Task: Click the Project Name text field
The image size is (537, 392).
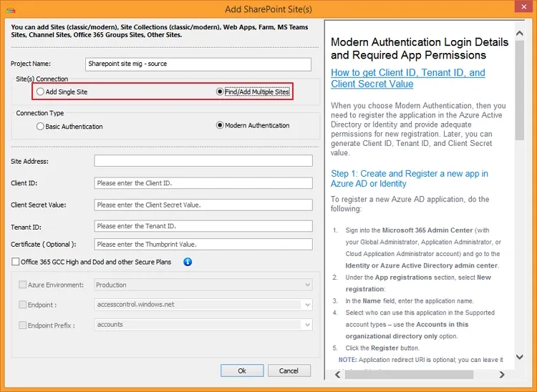Action: point(198,64)
